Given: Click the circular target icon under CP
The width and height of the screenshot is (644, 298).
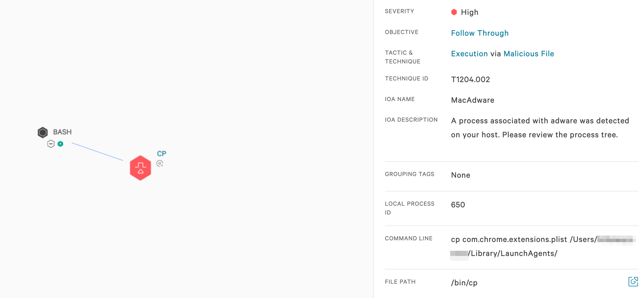Looking at the screenshot, I should coord(160,163).
